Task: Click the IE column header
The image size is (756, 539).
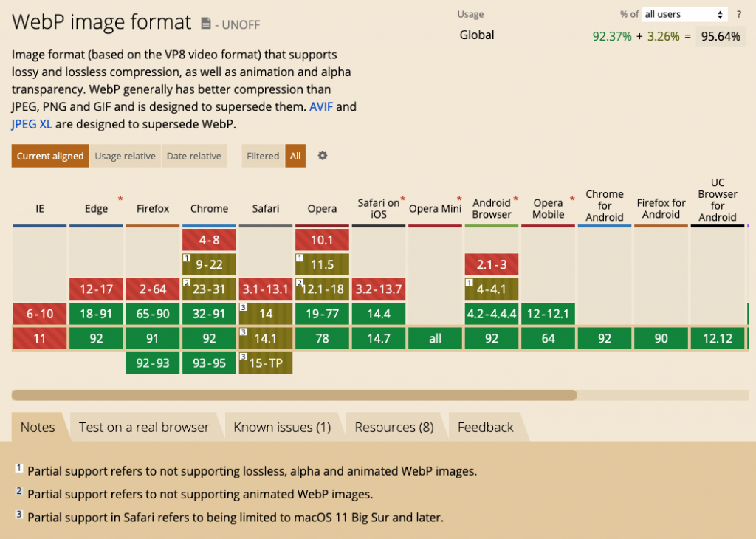Action: coord(40,208)
